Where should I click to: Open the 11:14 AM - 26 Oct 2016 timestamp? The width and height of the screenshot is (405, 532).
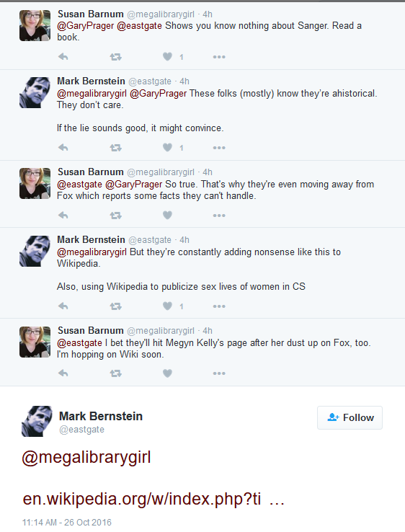click(x=67, y=523)
